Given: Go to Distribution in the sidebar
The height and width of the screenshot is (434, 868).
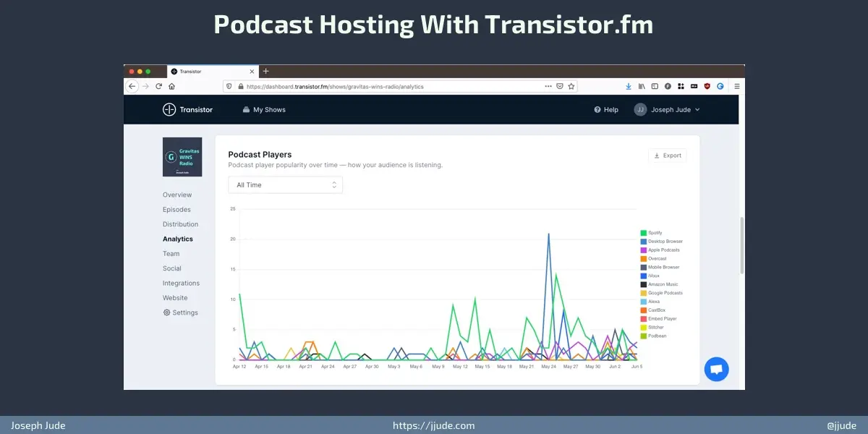Looking at the screenshot, I should [180, 224].
